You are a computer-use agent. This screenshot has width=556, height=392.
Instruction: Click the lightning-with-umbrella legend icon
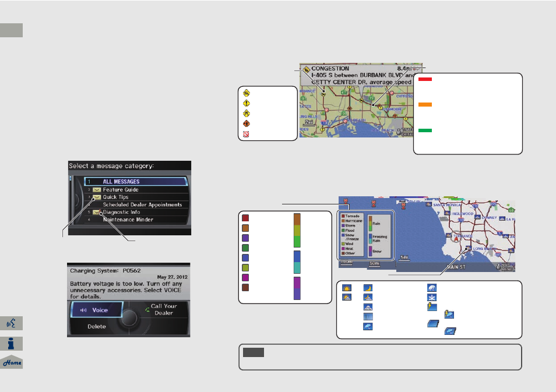(449, 315)
